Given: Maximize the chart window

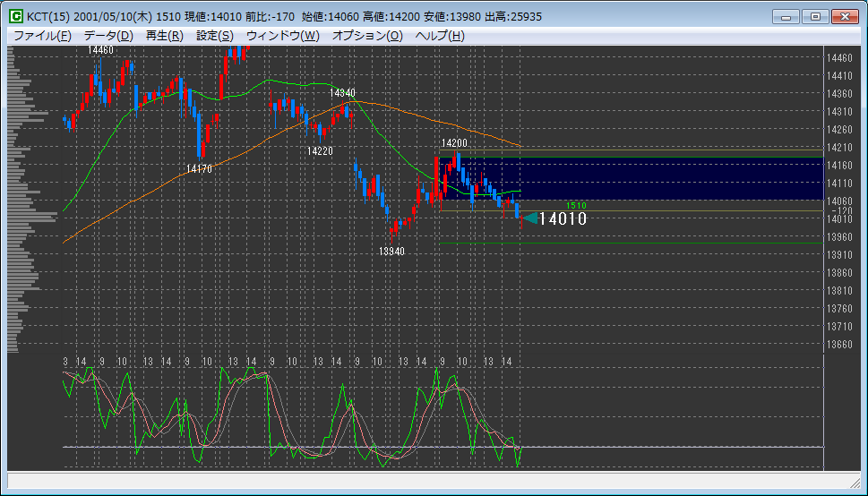Looking at the screenshot, I should point(814,16).
